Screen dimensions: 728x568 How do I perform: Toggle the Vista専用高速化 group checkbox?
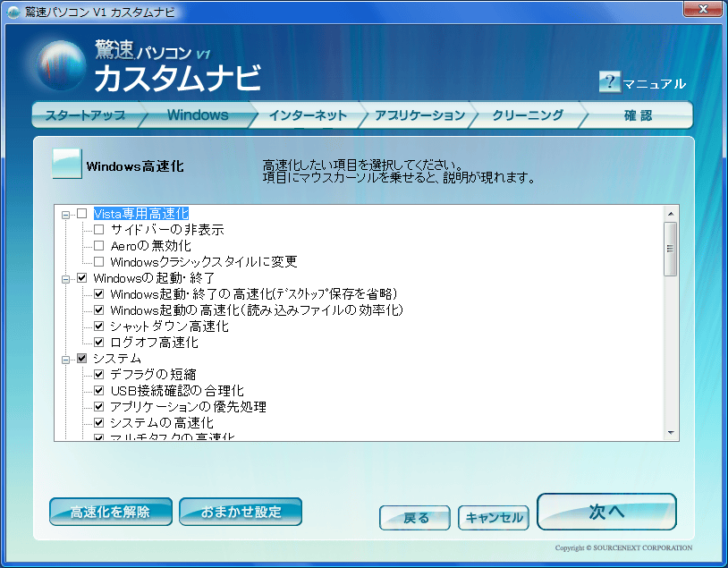81,213
